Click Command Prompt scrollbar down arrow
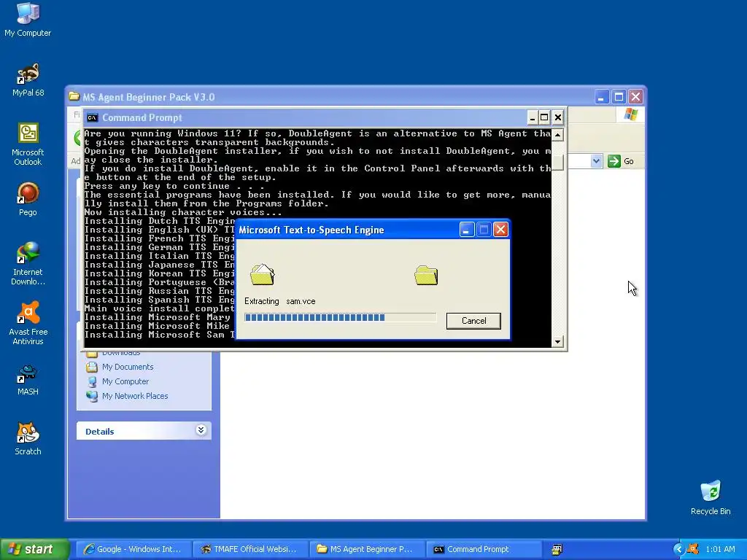 click(557, 341)
